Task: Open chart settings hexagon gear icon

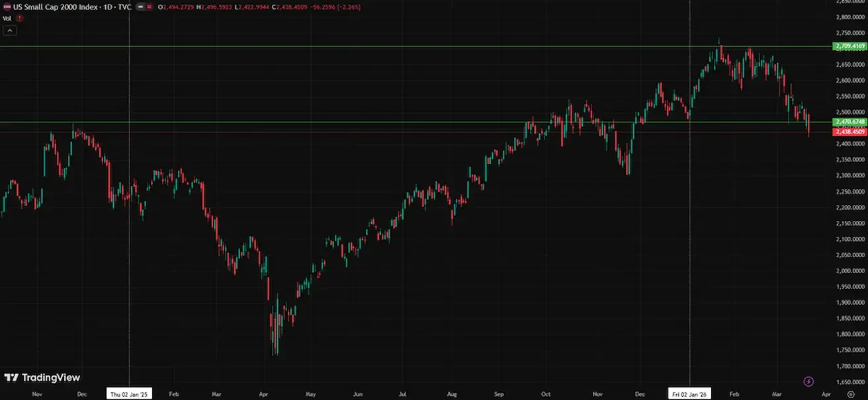Action: click(850, 393)
